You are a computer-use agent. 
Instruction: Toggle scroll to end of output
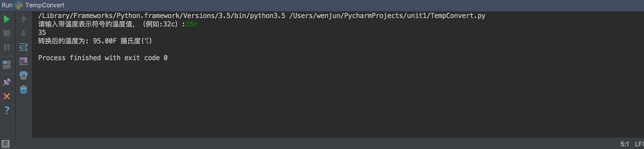click(x=24, y=61)
